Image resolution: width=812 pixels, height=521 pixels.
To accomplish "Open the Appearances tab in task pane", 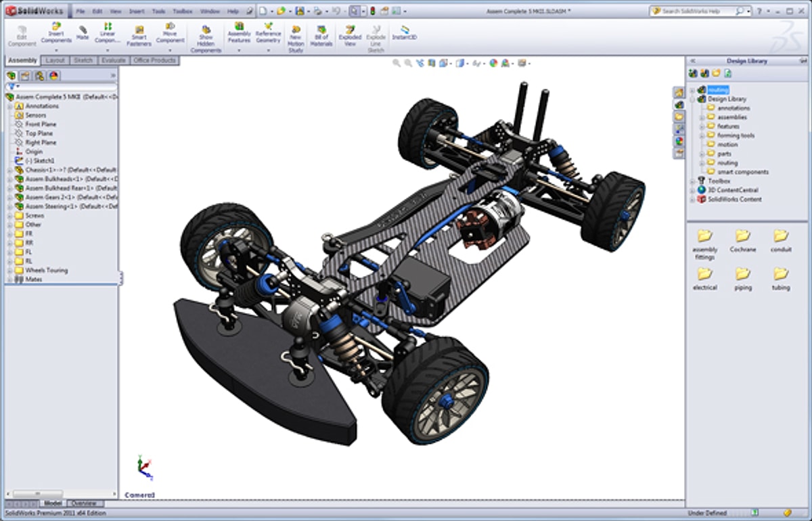I will (678, 141).
